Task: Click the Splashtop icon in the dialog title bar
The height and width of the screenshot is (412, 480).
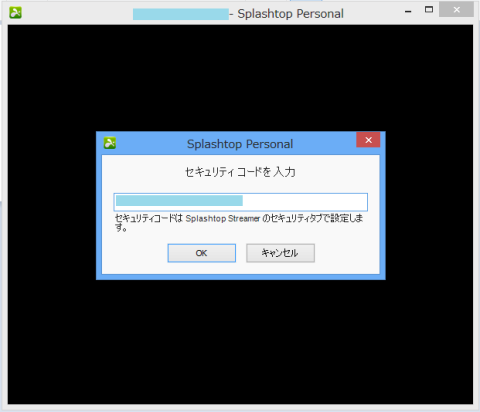Action: 110,143
